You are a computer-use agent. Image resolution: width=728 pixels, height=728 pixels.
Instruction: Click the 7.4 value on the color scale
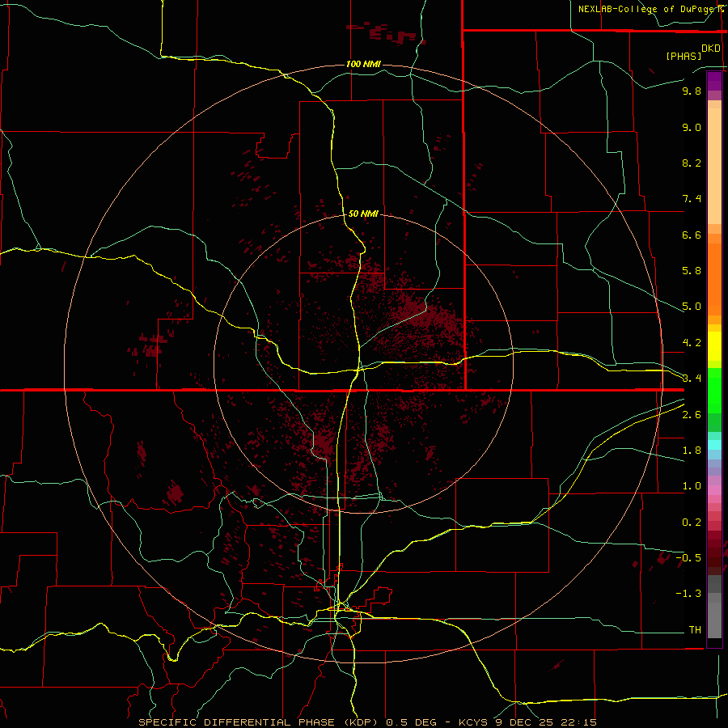click(x=692, y=199)
